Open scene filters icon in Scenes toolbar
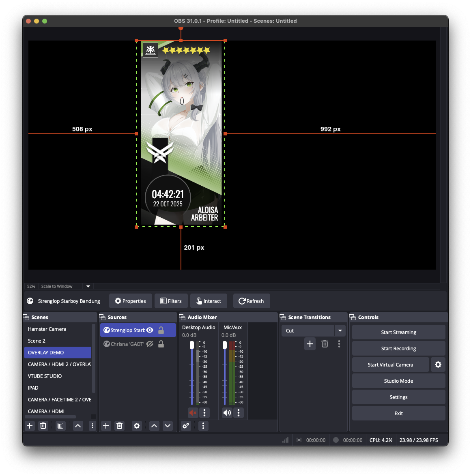The image size is (471, 476). click(60, 426)
